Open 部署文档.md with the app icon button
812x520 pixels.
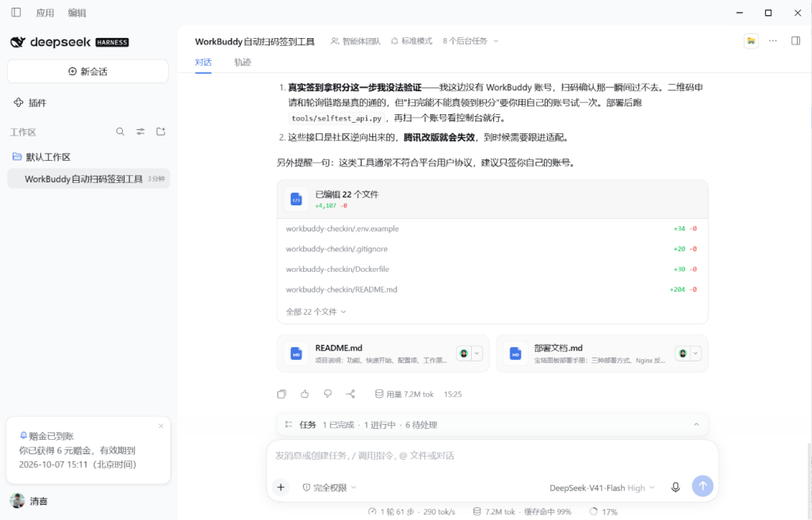pos(683,354)
